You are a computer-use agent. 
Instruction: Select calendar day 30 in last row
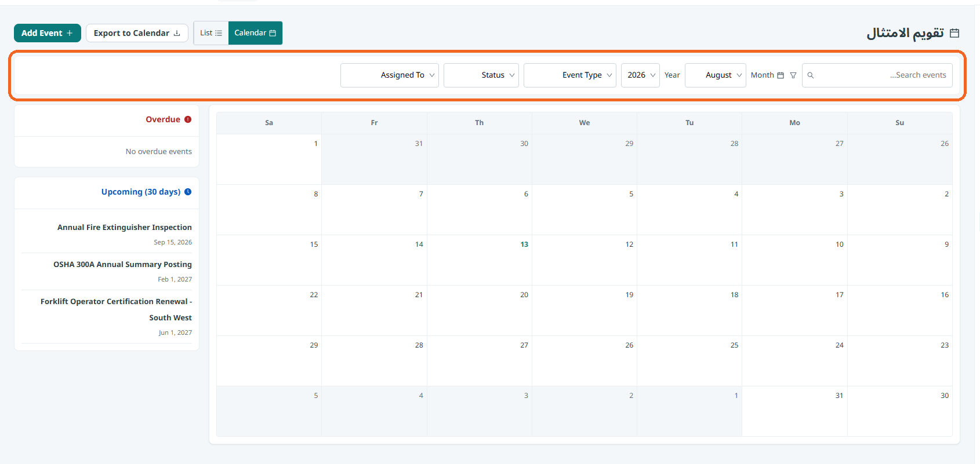(900, 411)
